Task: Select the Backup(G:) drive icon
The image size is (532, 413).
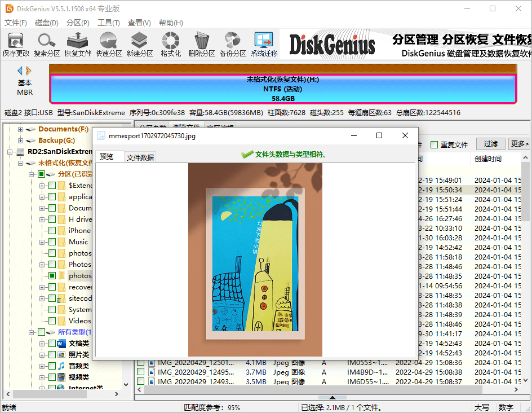Action: point(31,140)
